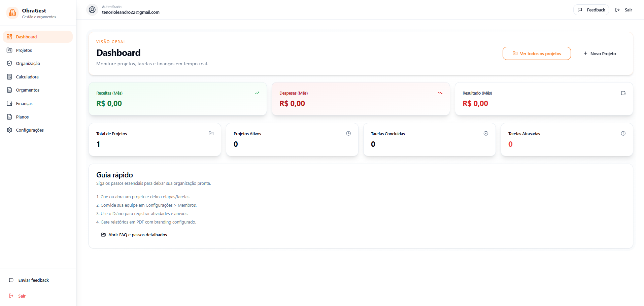644x306 pixels.
Task: Click the Receitas (Mês) card label
Action: pos(109,93)
